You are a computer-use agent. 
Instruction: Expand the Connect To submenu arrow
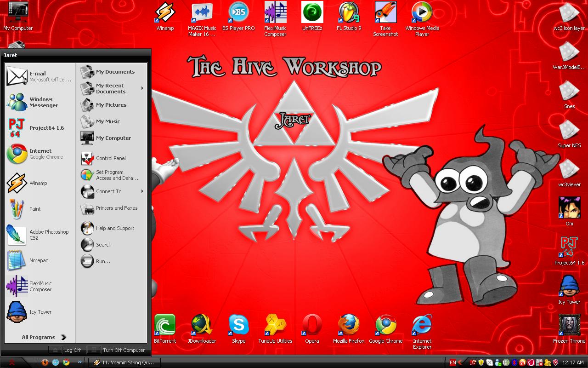click(142, 191)
